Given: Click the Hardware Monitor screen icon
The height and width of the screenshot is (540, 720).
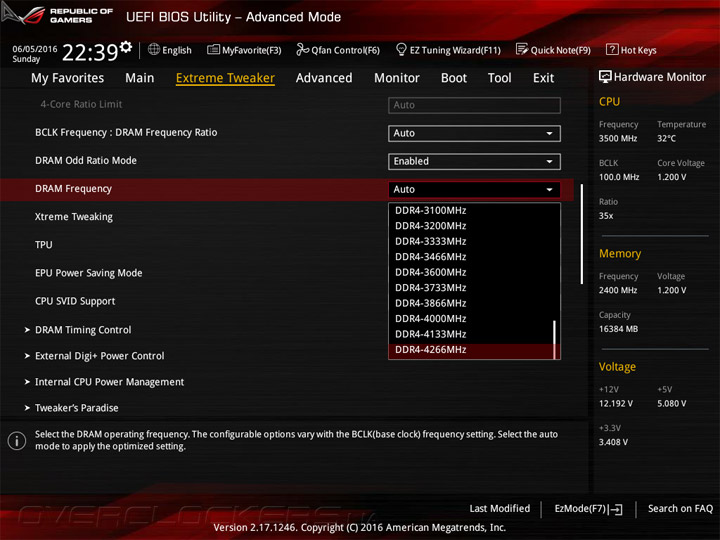Looking at the screenshot, I should (x=605, y=77).
